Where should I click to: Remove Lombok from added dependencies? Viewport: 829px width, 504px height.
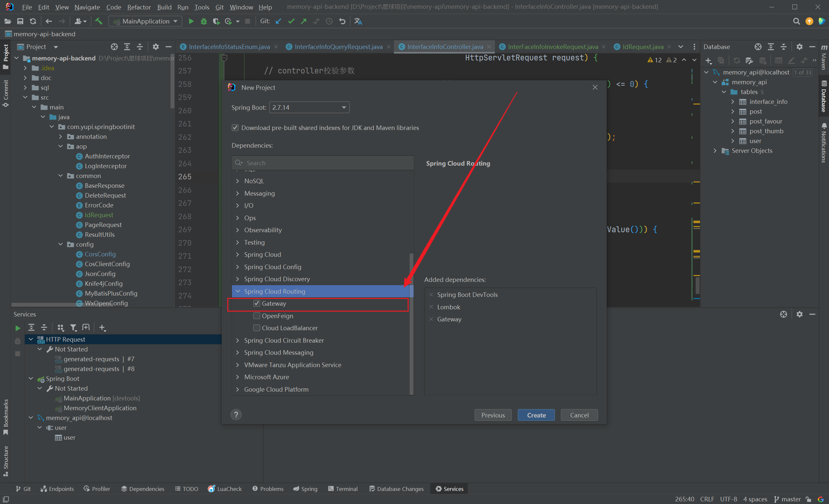coord(431,307)
